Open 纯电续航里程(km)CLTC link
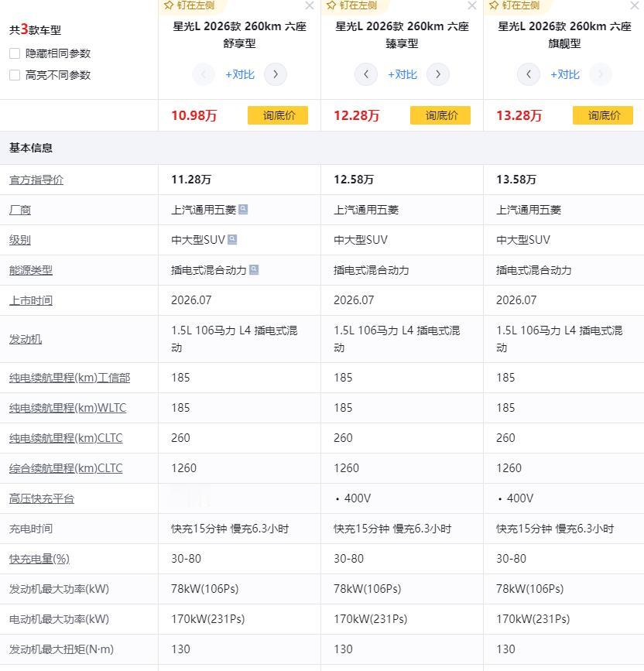 point(66,438)
